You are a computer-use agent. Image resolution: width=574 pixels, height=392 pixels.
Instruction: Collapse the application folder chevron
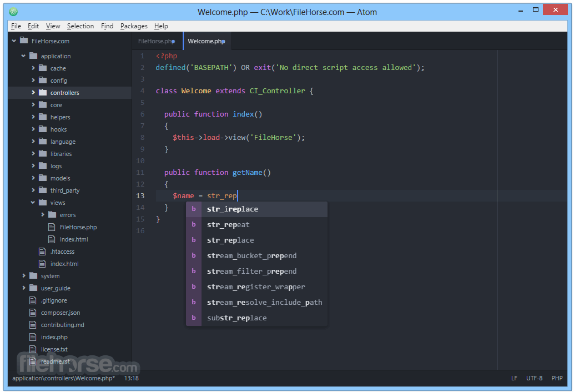(x=23, y=56)
